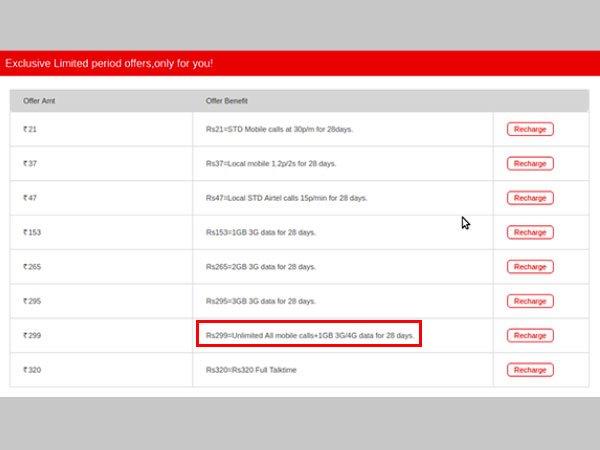The image size is (600, 450).
Task: Select the ₹37 offer amount
Action: pyautogui.click(x=30, y=163)
